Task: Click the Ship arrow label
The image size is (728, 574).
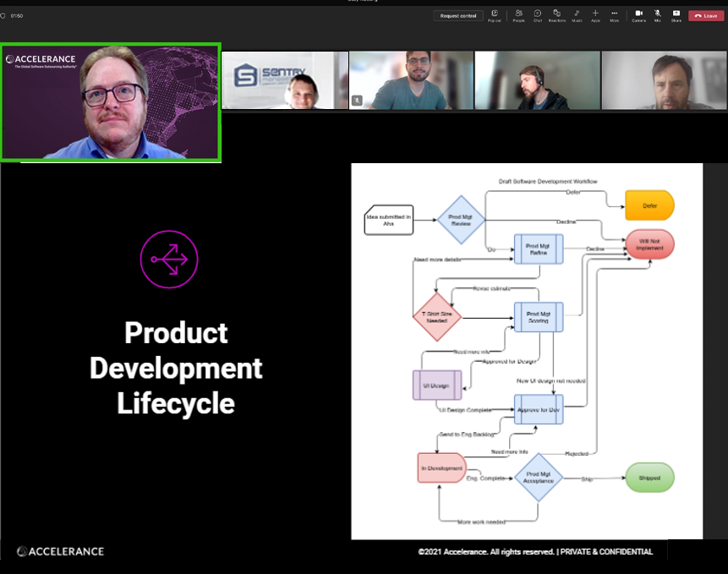Action: [587, 478]
